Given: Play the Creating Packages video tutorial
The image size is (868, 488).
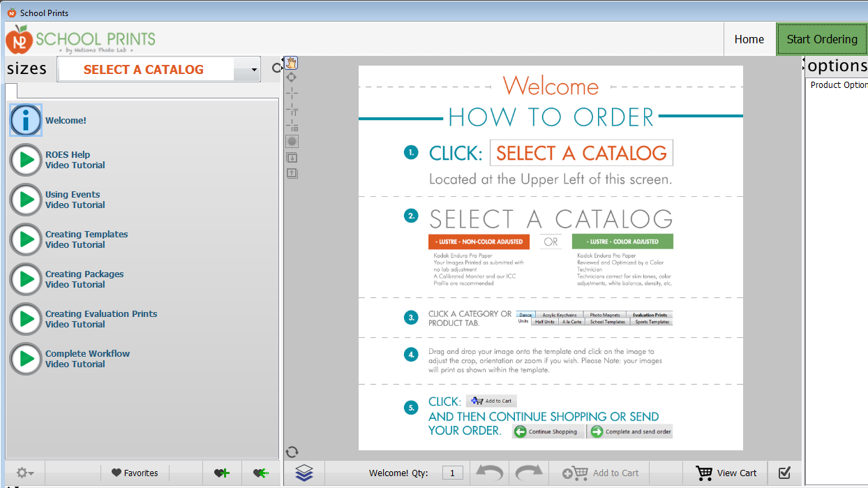Looking at the screenshot, I should tap(26, 279).
